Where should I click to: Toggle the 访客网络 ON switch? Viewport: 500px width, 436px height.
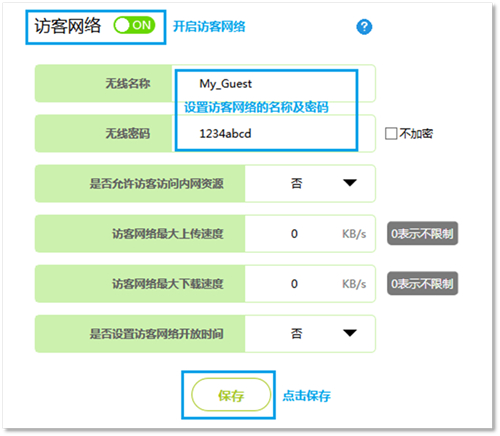coord(134,25)
